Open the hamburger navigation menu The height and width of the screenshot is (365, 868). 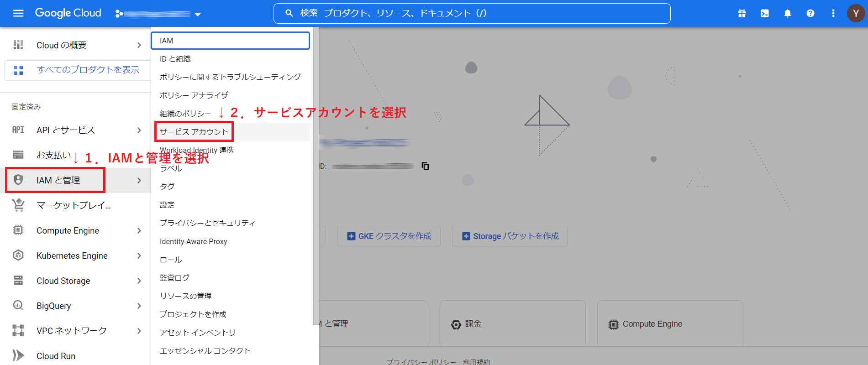pyautogui.click(x=18, y=13)
